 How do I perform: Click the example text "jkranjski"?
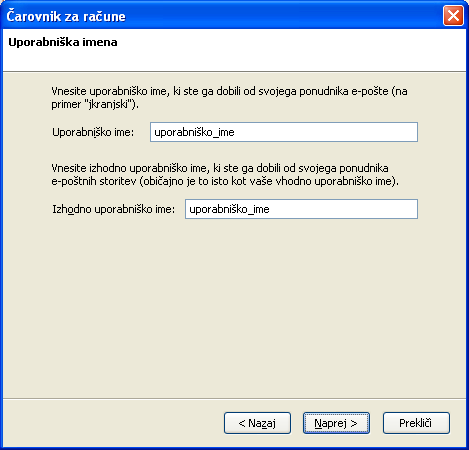coord(108,104)
